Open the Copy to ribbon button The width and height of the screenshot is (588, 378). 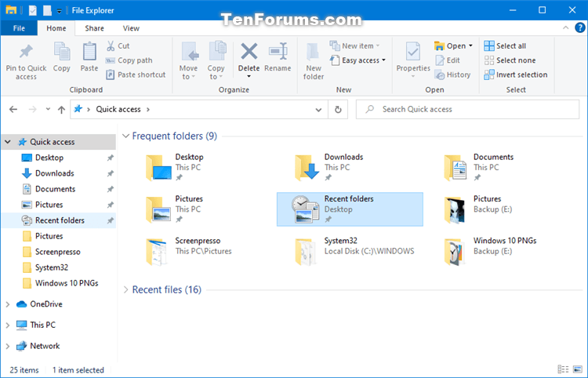(216, 60)
